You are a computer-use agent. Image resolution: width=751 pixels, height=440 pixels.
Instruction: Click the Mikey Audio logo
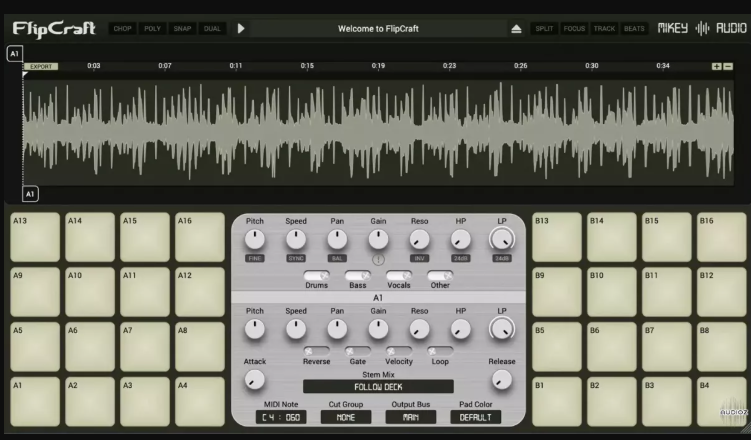click(702, 28)
